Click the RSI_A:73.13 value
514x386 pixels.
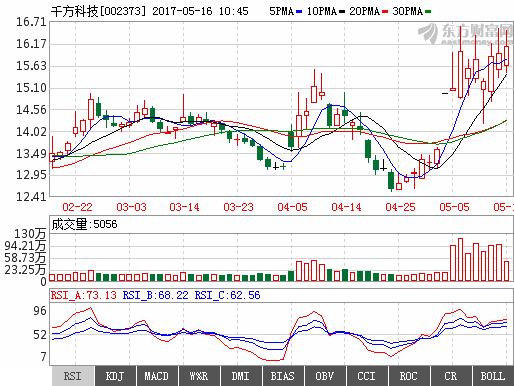pos(84,295)
